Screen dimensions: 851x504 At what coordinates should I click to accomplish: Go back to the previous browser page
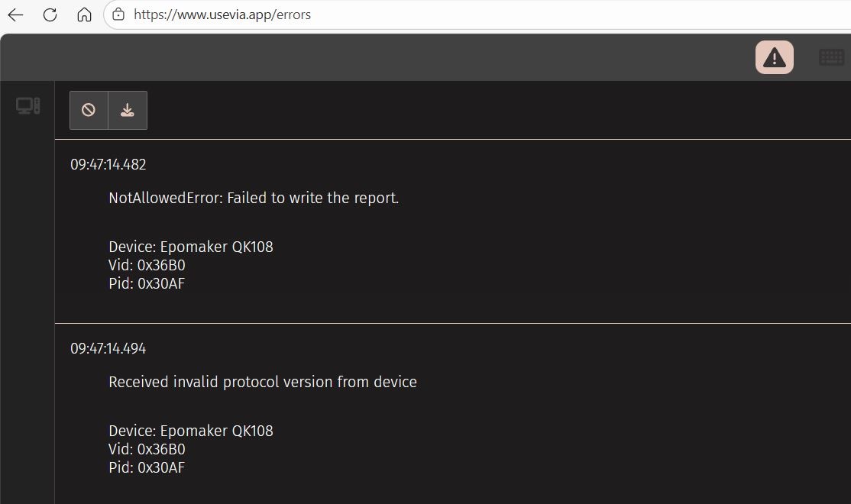click(x=15, y=15)
